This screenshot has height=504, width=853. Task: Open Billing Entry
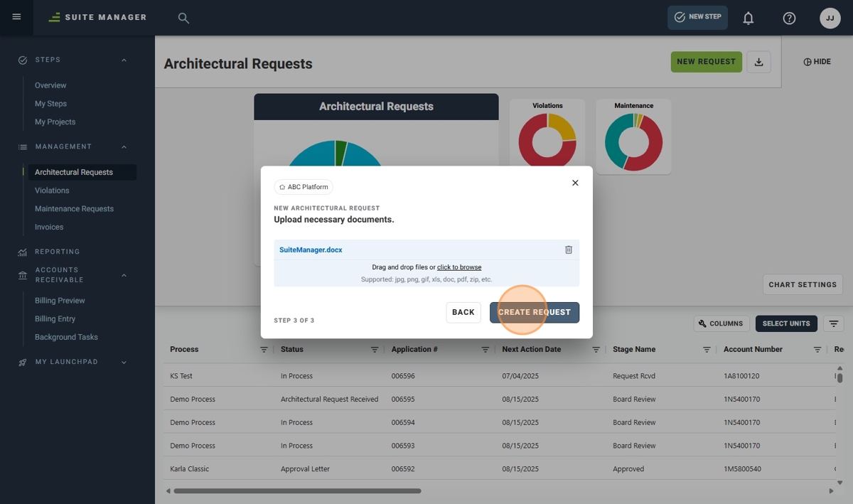[55, 319]
